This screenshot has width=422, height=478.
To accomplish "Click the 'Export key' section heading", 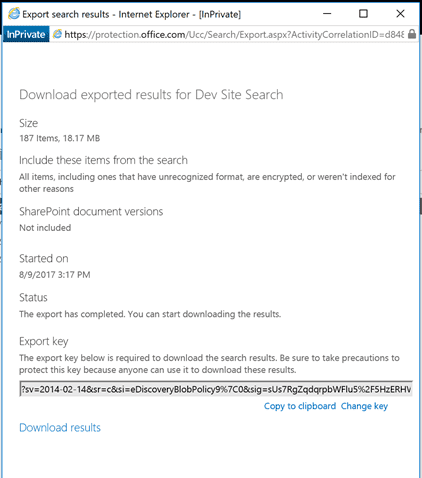I will (x=44, y=341).
